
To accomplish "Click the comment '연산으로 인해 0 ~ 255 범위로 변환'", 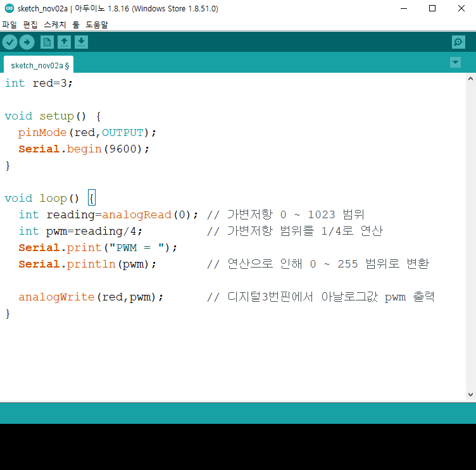I will tap(329, 264).
